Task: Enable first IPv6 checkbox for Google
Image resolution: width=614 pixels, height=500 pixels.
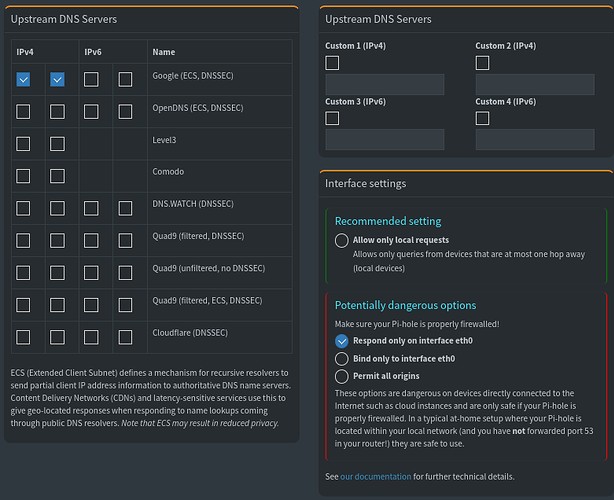Action: coord(91,79)
